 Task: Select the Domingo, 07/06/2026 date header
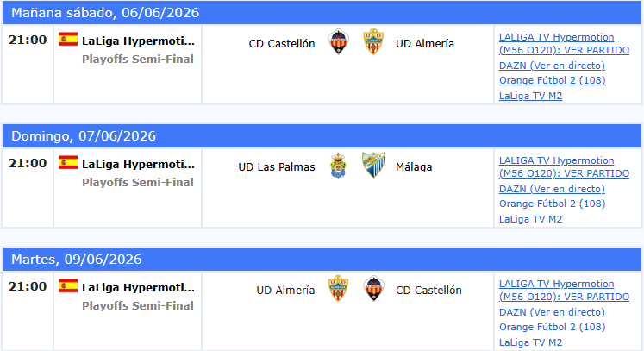322,136
